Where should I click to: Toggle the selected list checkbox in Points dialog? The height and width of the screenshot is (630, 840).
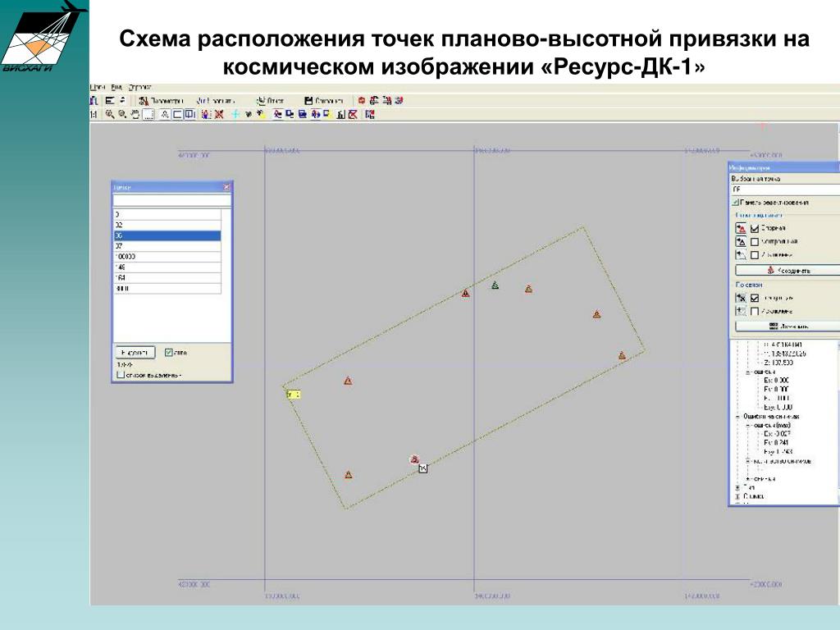121,375
